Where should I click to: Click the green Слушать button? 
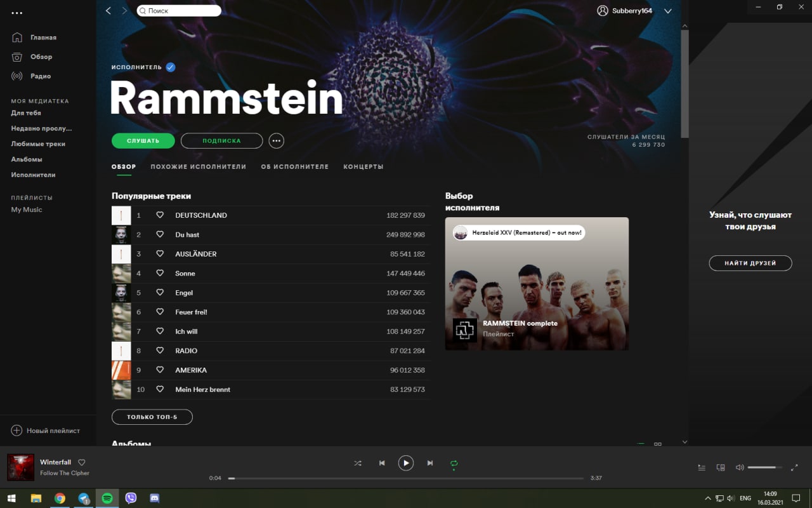[143, 140]
